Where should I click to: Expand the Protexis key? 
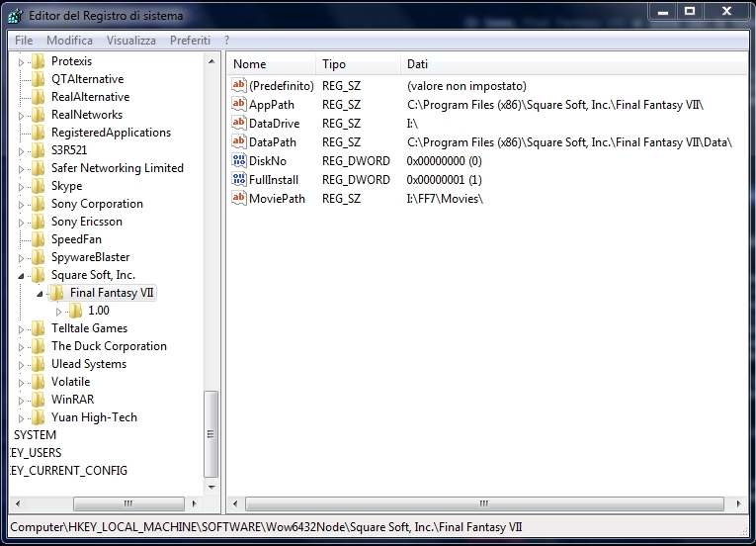pos(21,62)
